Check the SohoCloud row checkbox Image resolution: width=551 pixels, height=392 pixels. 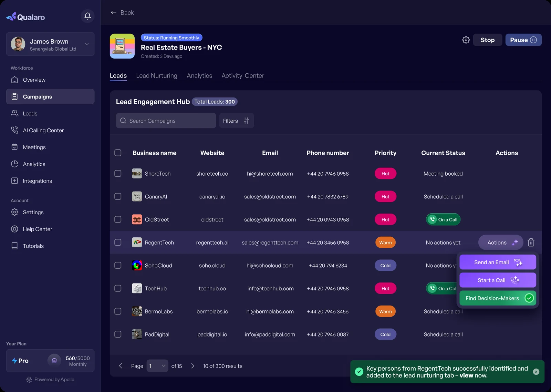click(x=118, y=266)
